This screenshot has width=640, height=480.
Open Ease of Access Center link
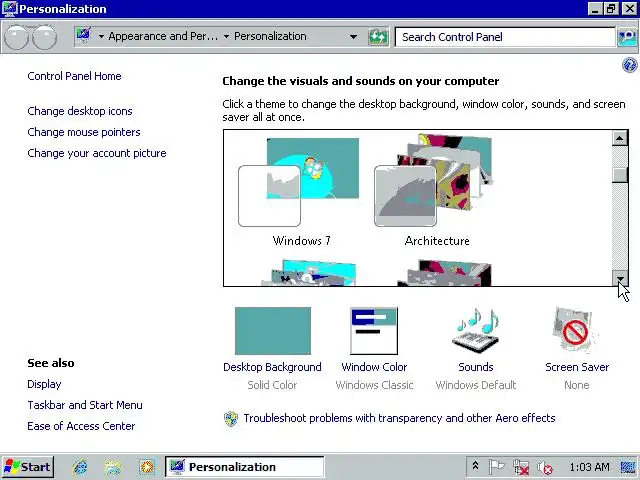coord(81,426)
